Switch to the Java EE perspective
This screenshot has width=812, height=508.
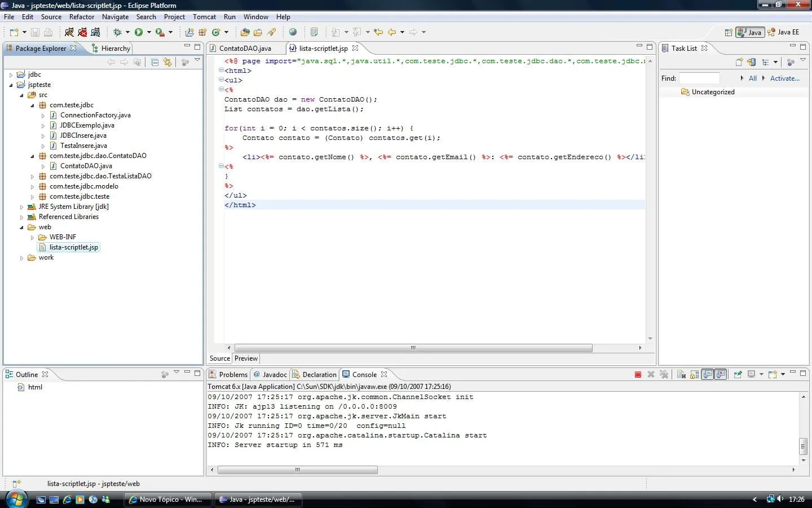click(x=784, y=32)
